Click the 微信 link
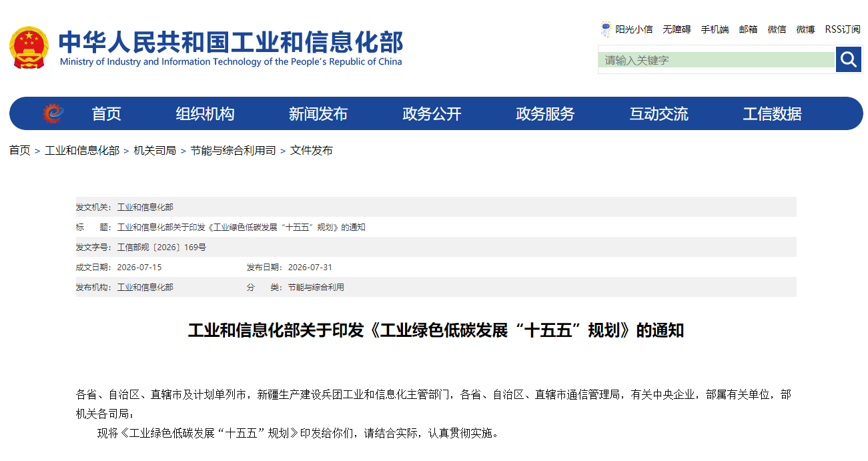The width and height of the screenshot is (868, 461). [777, 29]
